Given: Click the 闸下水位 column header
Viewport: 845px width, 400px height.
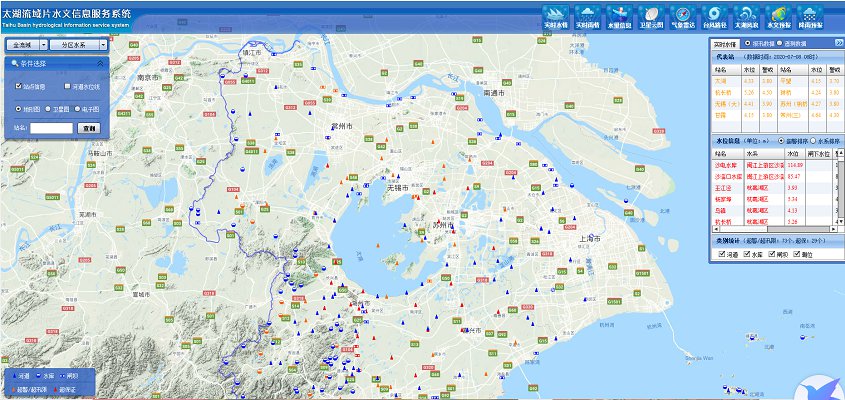Looking at the screenshot, I should coord(819,154).
